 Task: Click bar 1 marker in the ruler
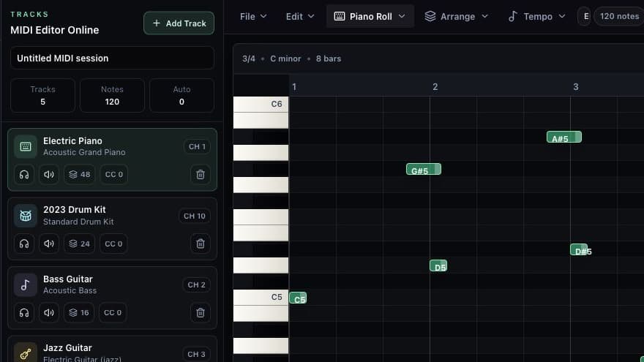click(294, 87)
